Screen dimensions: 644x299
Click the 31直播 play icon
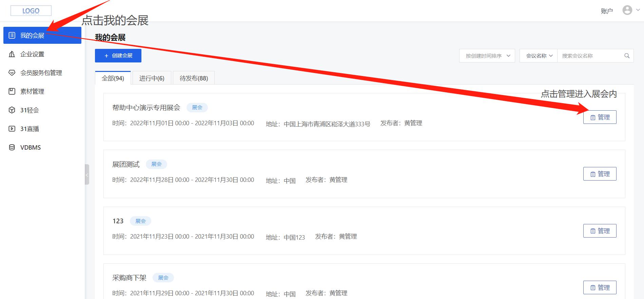coord(12,129)
